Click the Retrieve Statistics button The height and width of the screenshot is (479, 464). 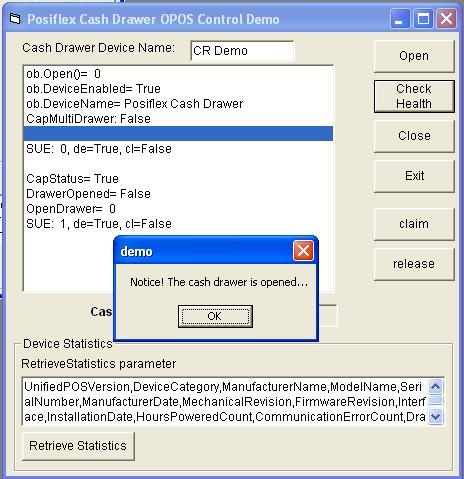coord(78,446)
